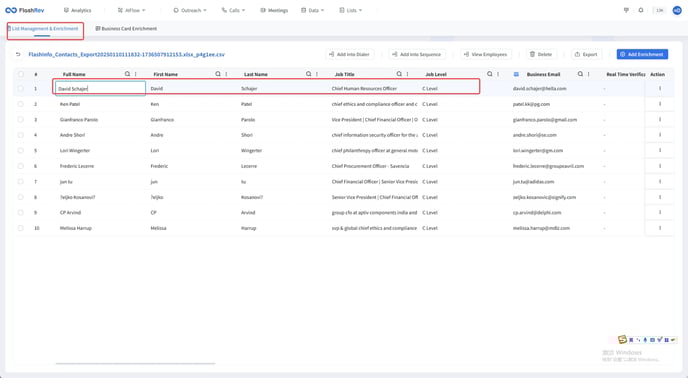The height and width of the screenshot is (378, 688).
Task: Open the Meetings menu item
Action: 274,10
